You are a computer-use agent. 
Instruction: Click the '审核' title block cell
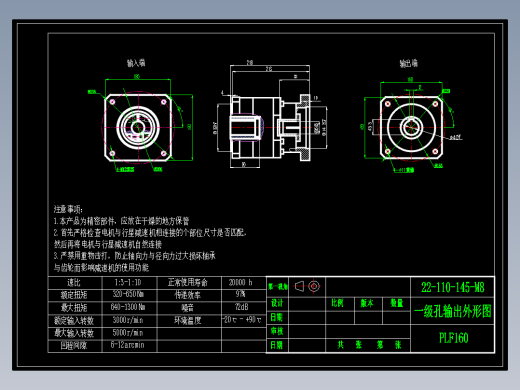(277, 331)
